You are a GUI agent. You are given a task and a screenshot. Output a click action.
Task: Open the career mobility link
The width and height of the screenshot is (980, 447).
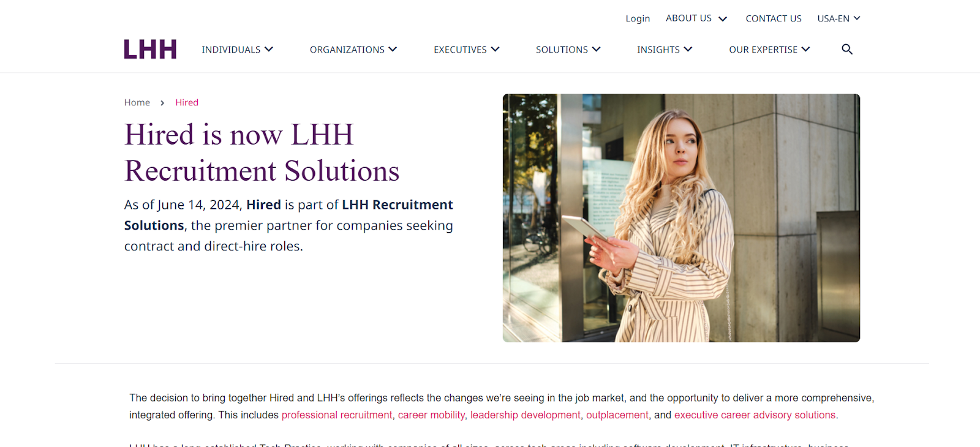tap(431, 415)
